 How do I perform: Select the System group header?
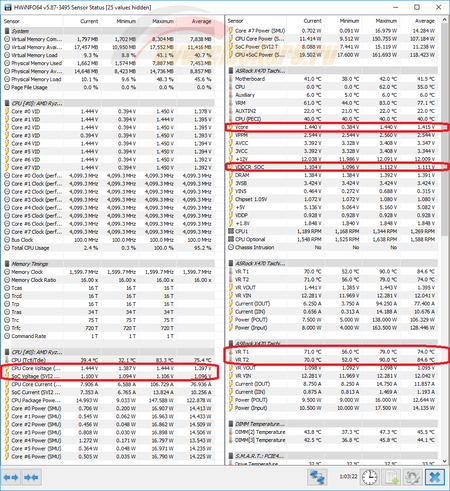[x=109, y=31]
